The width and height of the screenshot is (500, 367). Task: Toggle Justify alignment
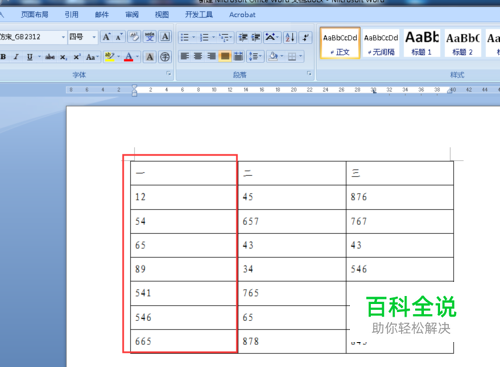[x=225, y=56]
